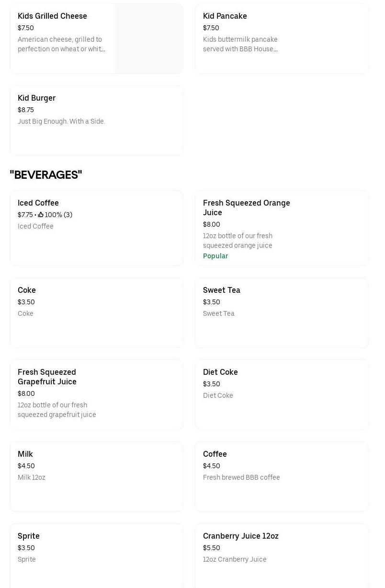Select the Kid Pancake menu card

click(x=225, y=16)
